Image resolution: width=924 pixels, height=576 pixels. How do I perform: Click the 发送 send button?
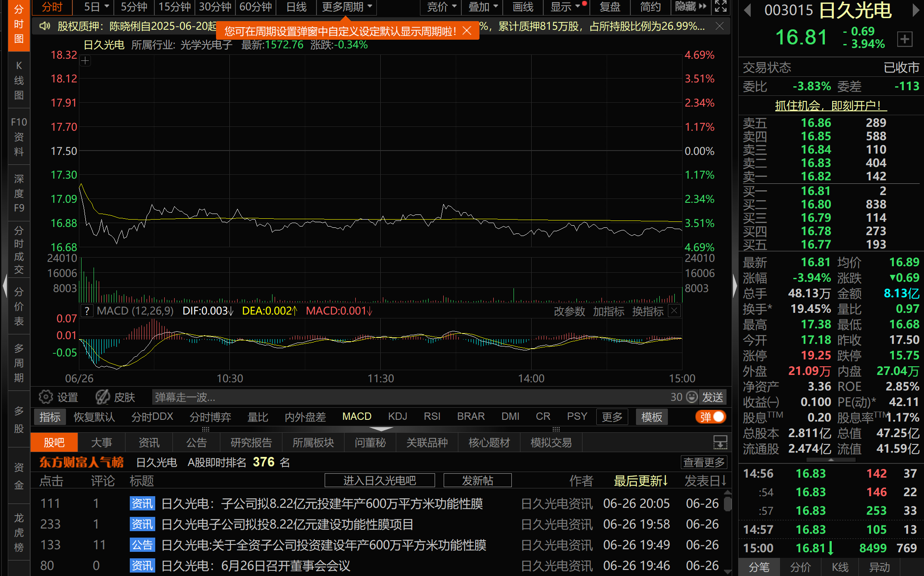(x=712, y=397)
